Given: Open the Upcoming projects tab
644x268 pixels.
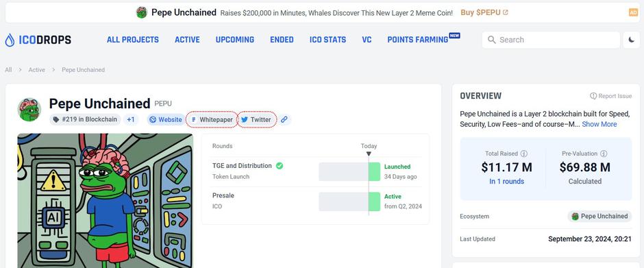Looking at the screenshot, I should [235, 40].
